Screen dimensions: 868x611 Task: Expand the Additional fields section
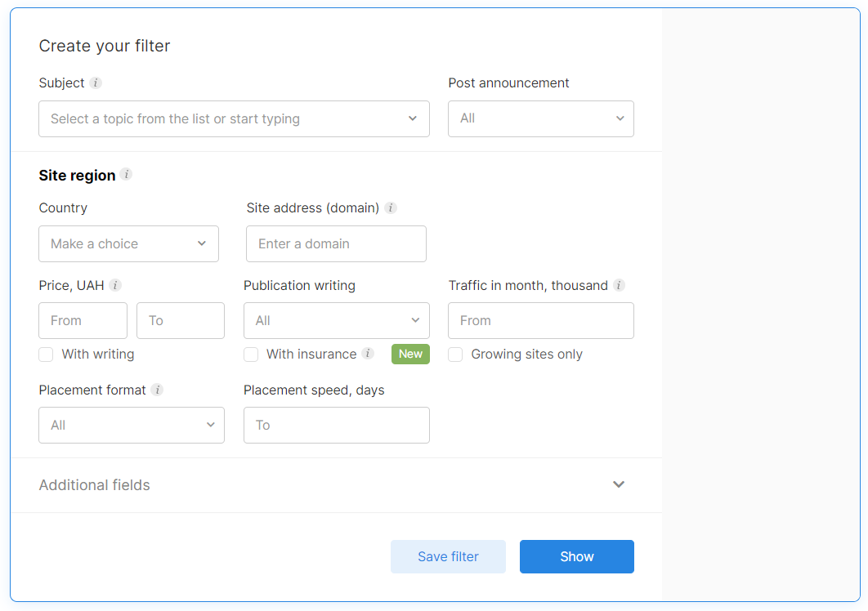[337, 485]
